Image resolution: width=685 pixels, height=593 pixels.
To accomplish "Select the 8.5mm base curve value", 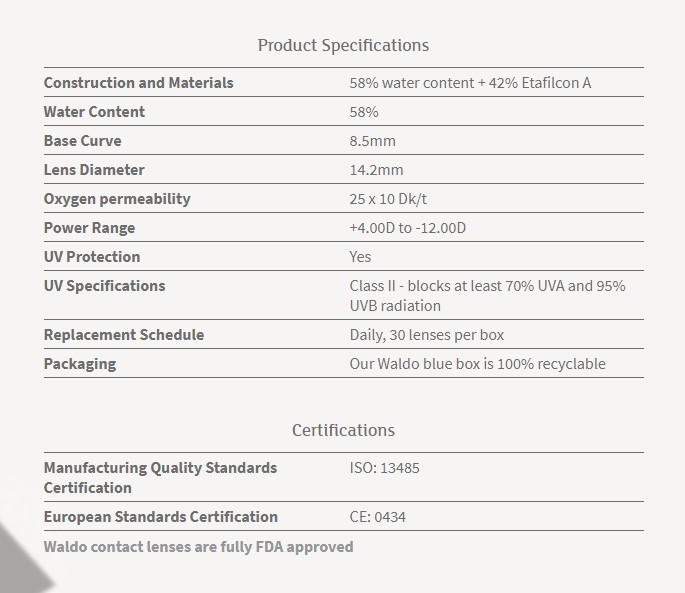I will click(x=372, y=141).
